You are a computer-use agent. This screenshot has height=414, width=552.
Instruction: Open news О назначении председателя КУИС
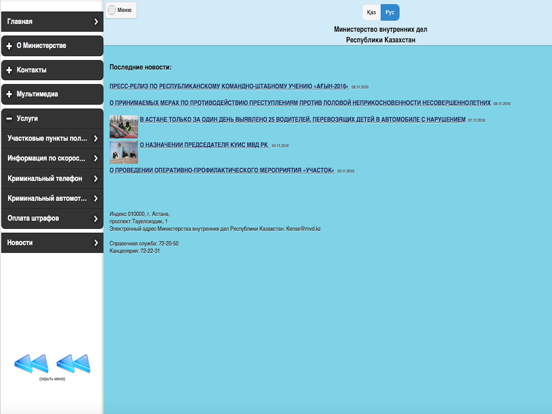pos(204,145)
